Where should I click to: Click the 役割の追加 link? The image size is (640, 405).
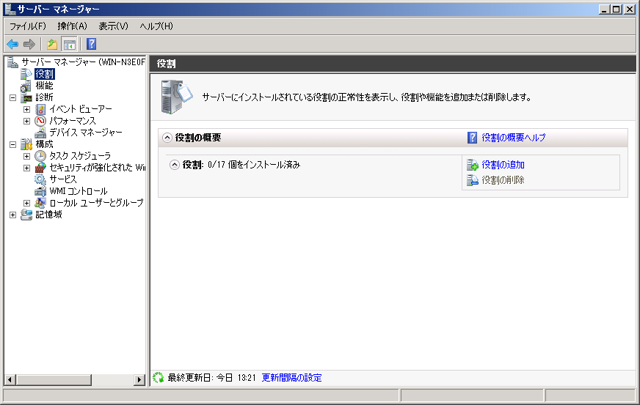coord(503,165)
